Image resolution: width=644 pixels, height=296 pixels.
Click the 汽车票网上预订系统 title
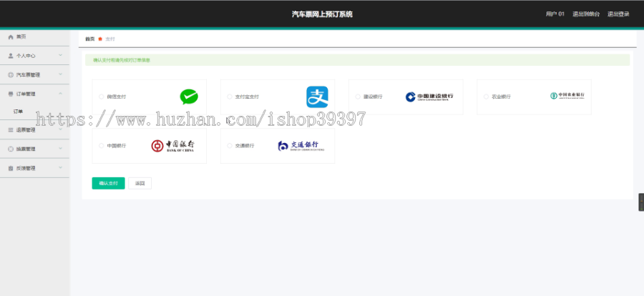click(322, 14)
